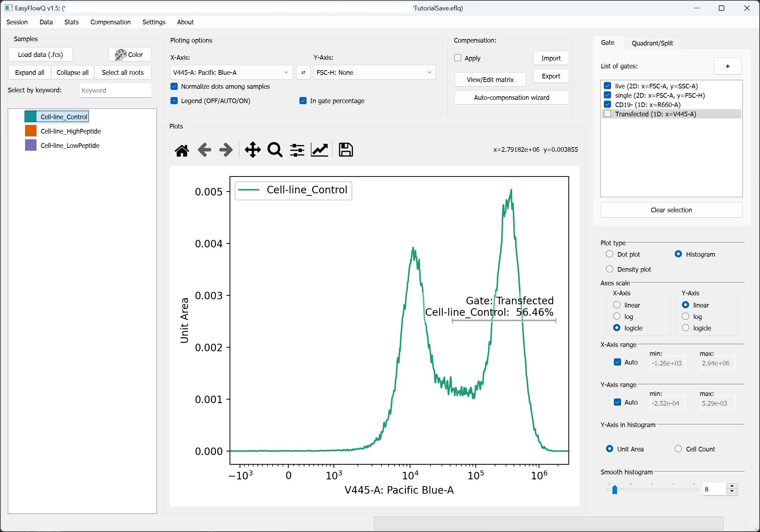Viewport: 760px width, 532px height.
Task: Select Cell Count histogram option
Action: coord(678,449)
